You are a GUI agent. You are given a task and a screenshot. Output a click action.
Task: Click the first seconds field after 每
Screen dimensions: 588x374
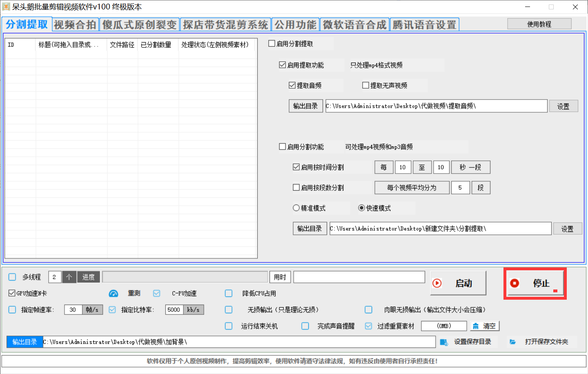pos(403,167)
